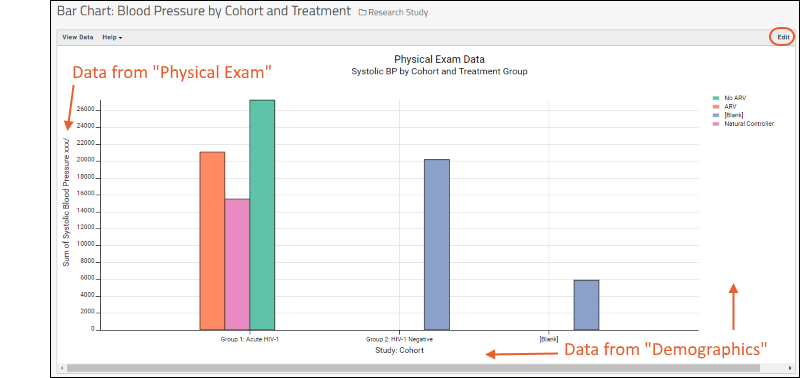The image size is (800, 378).
Task: Expand the Help dropdown menu
Action: 112,37
